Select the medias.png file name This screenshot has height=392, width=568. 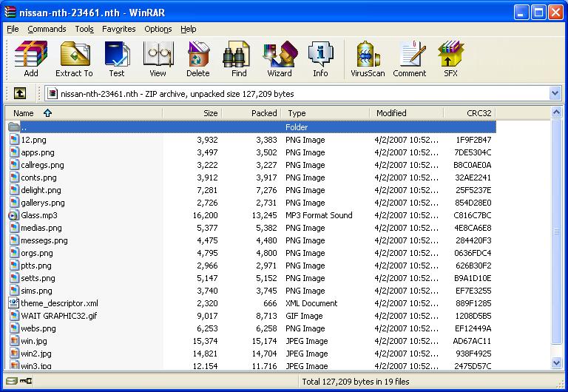click(x=41, y=228)
